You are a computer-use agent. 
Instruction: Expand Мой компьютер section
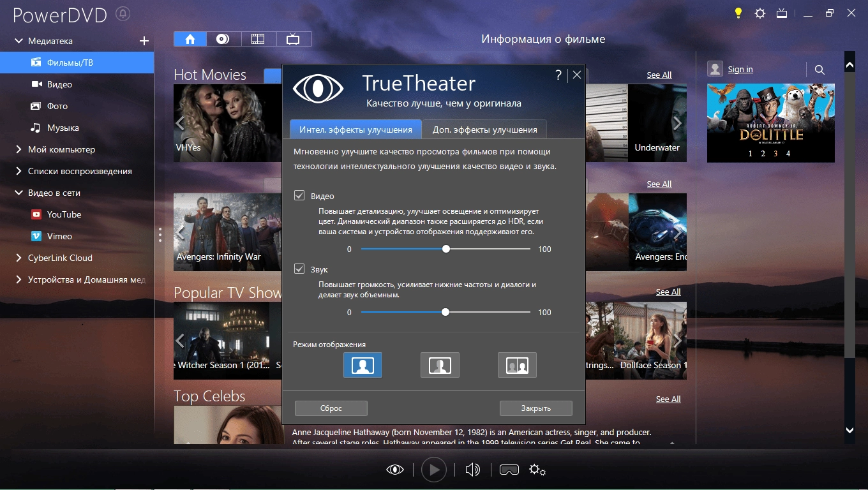[19, 149]
